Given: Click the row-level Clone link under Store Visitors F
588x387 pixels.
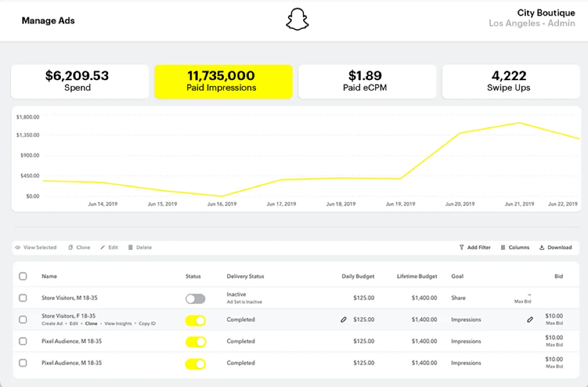Looking at the screenshot, I should coord(91,324).
